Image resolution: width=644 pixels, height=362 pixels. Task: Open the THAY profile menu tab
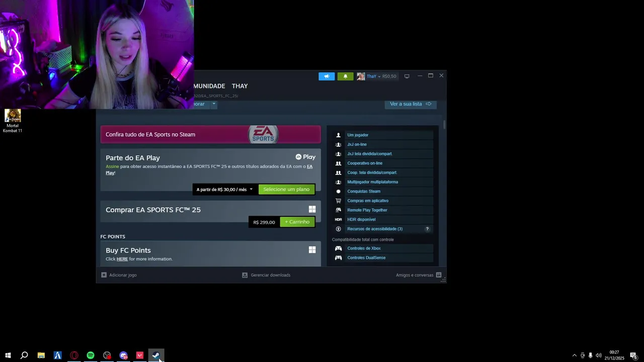point(239,86)
